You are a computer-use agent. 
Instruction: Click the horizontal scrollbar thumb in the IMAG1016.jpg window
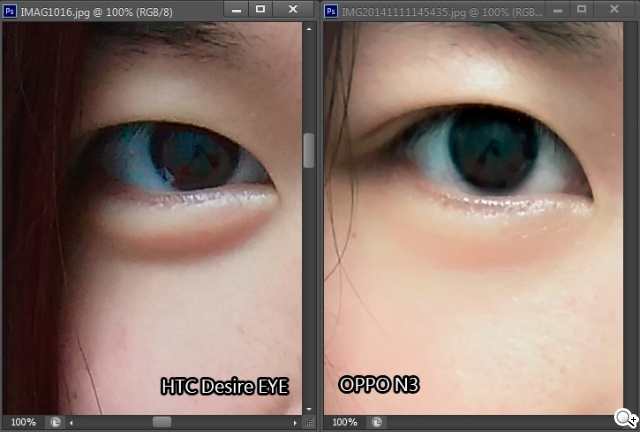tap(162, 422)
